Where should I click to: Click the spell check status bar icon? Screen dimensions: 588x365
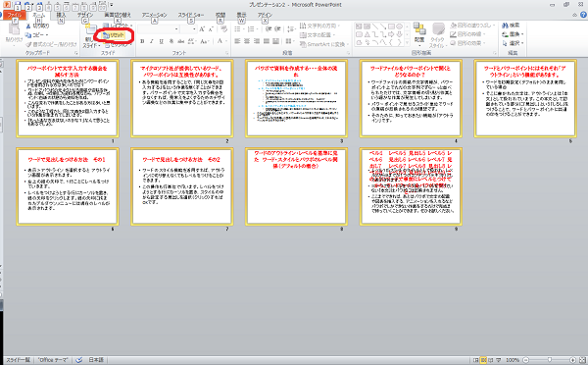pos(78,360)
